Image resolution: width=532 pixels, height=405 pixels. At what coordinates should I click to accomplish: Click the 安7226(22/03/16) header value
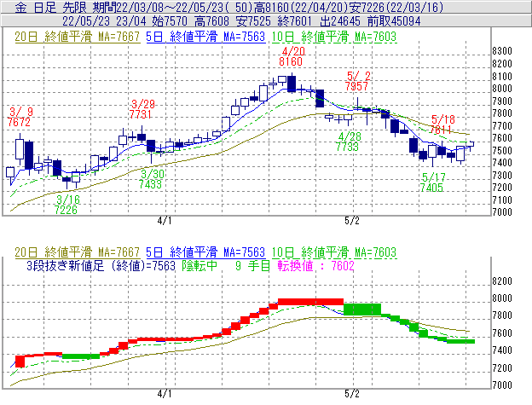(x=397, y=7)
